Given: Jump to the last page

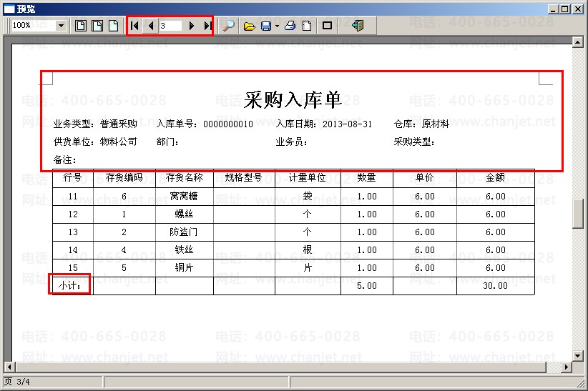Looking at the screenshot, I should click(x=207, y=26).
